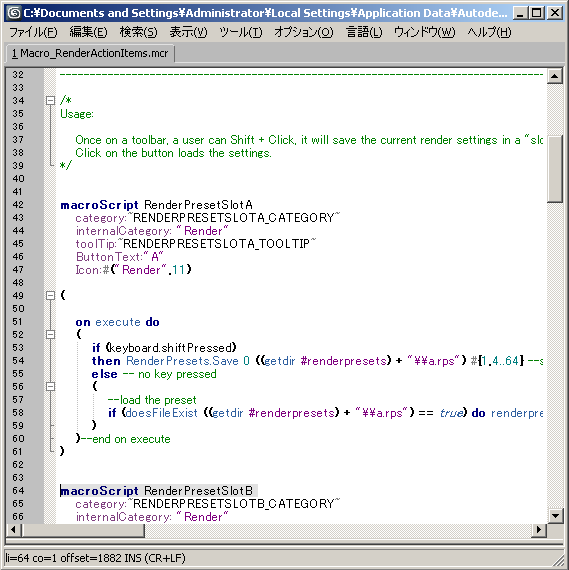Open the 検索(S) menu
The height and width of the screenshot is (570, 569).
click(139, 32)
